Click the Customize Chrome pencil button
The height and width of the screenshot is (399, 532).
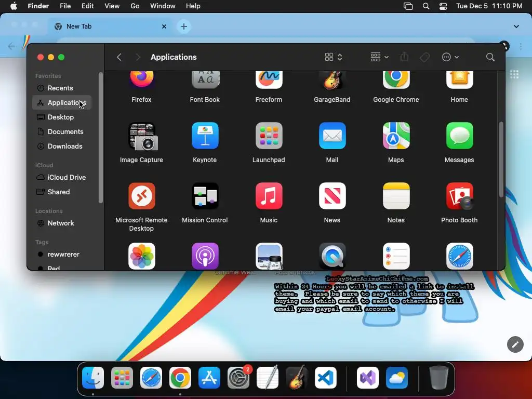[515, 345]
